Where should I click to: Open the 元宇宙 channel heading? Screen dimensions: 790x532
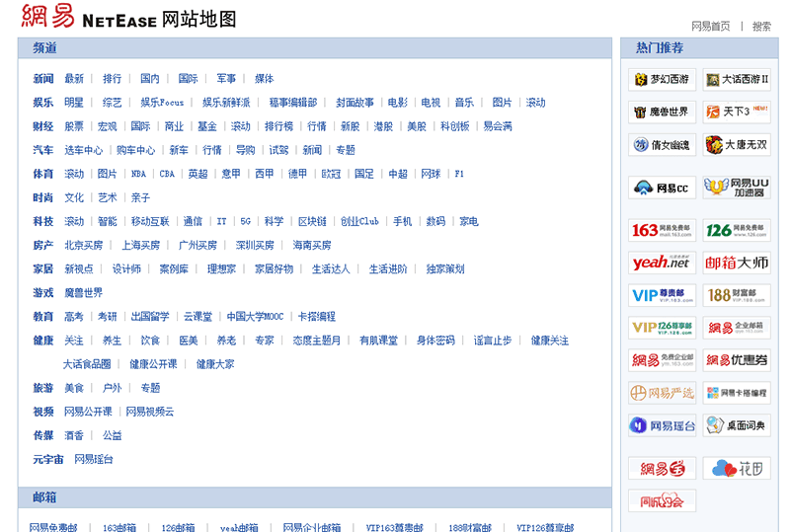pos(48,460)
